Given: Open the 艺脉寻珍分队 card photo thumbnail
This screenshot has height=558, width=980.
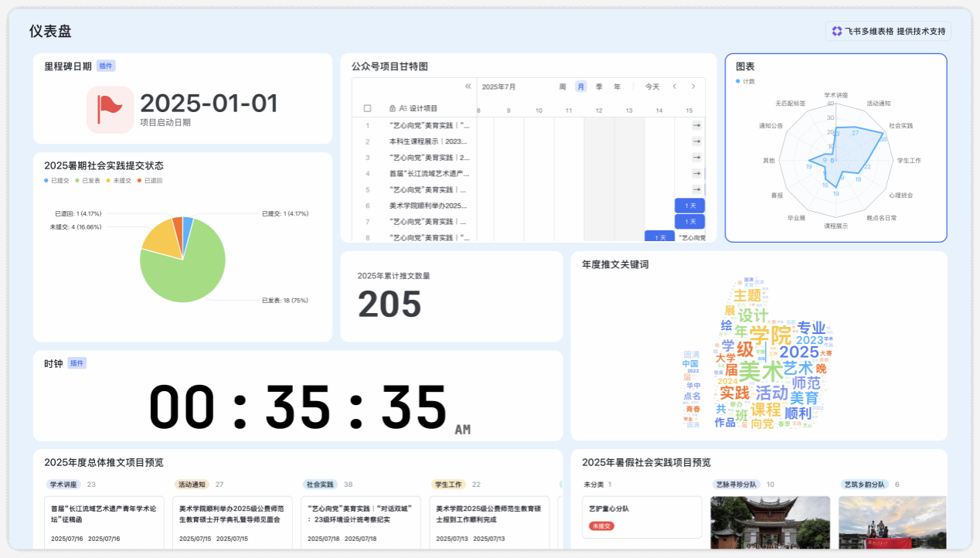Looking at the screenshot, I should 770,522.
